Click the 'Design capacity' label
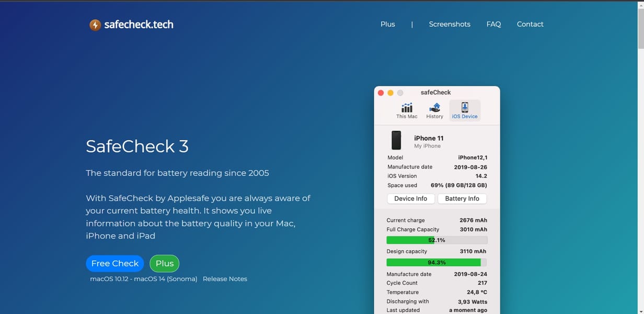 click(407, 251)
